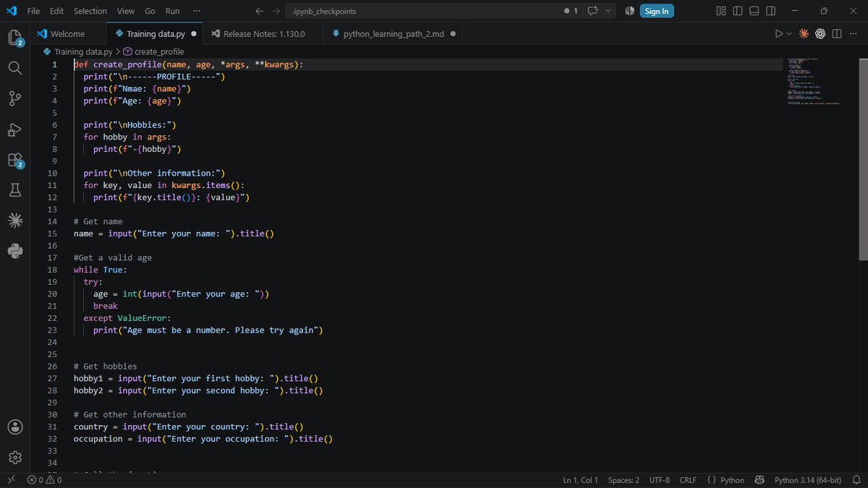Select the Training data.py tab

[x=156, y=33]
